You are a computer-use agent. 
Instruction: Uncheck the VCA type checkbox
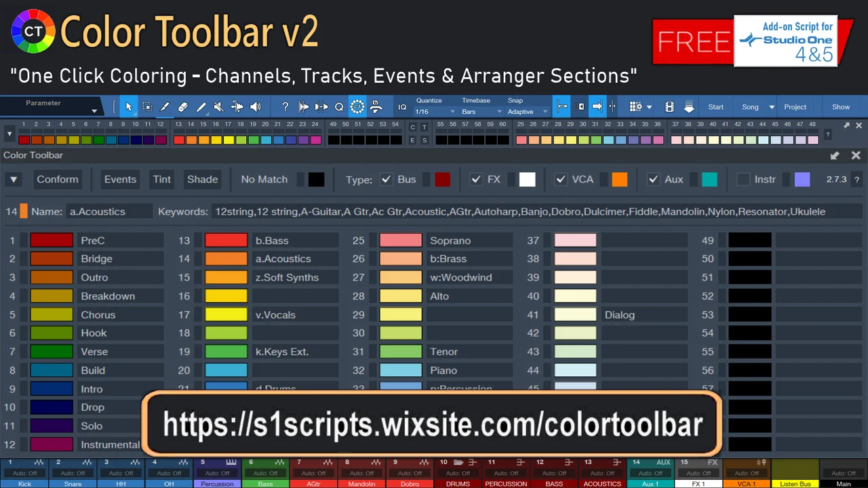point(561,180)
